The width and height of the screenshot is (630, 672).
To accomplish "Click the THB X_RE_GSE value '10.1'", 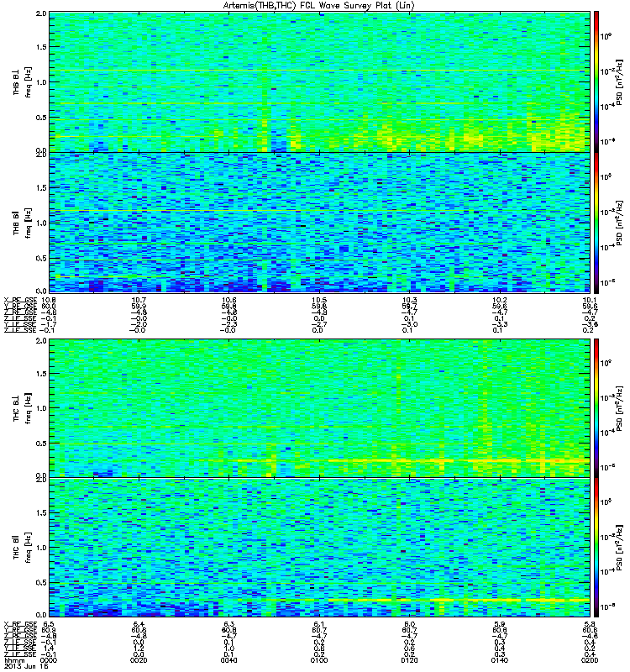I will (590, 300).
